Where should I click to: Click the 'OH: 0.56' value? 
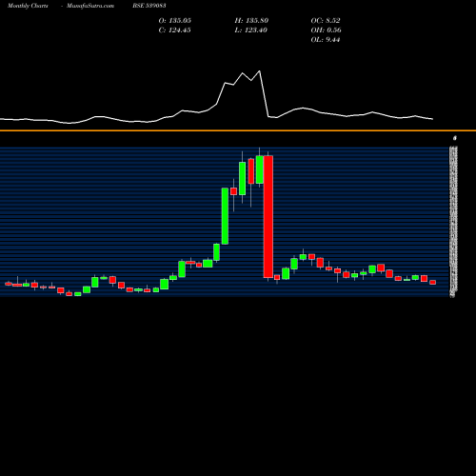click(x=327, y=30)
